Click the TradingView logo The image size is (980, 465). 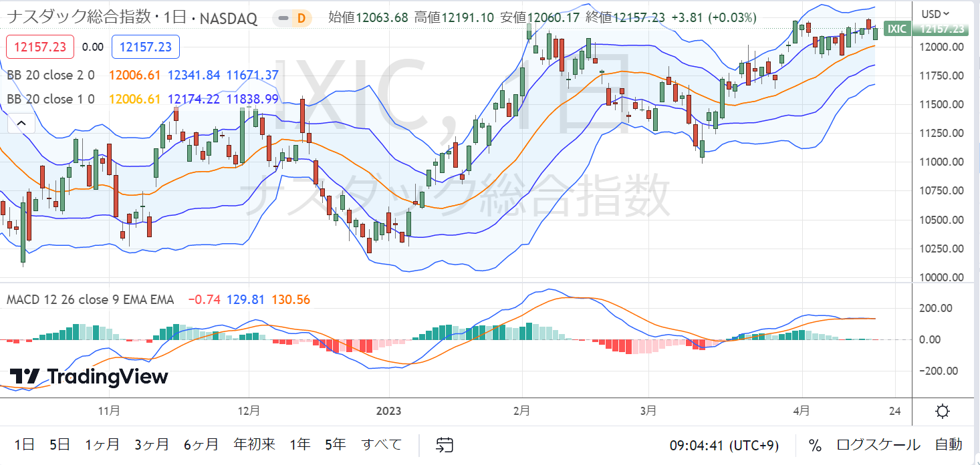[x=89, y=377]
